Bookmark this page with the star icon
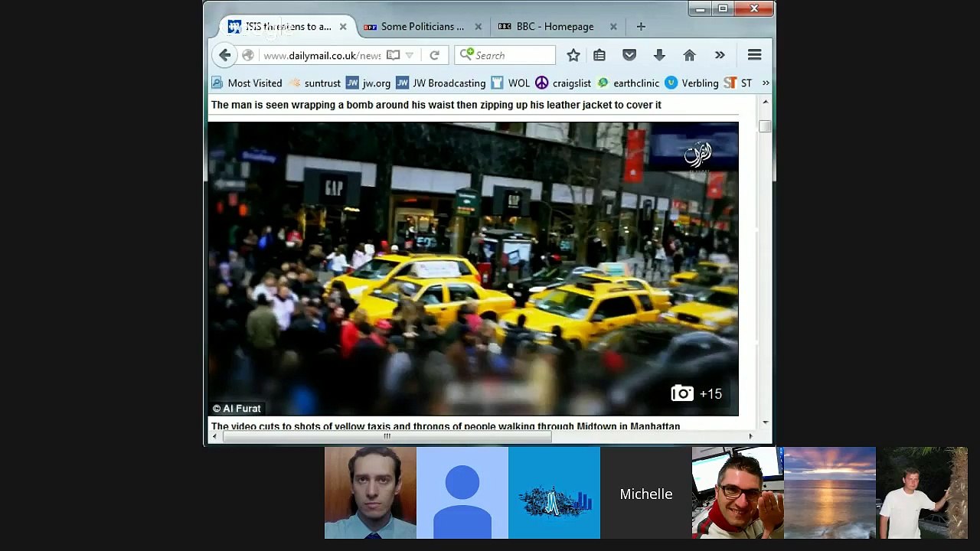The width and height of the screenshot is (980, 551). (x=573, y=55)
